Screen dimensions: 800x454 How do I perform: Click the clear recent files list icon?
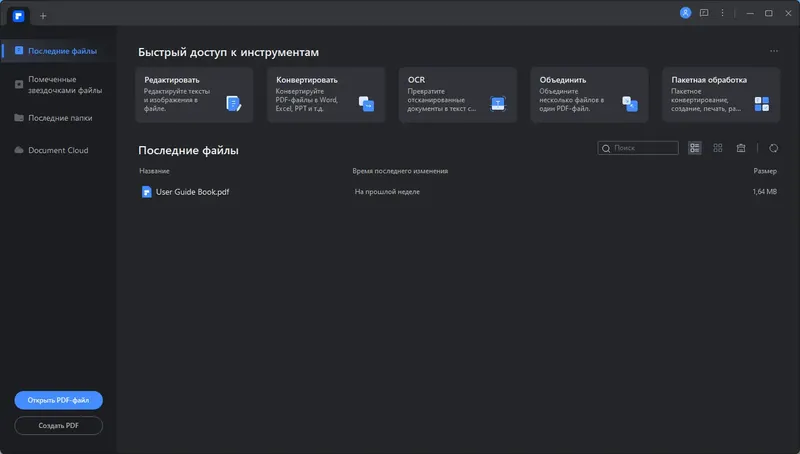(x=741, y=148)
